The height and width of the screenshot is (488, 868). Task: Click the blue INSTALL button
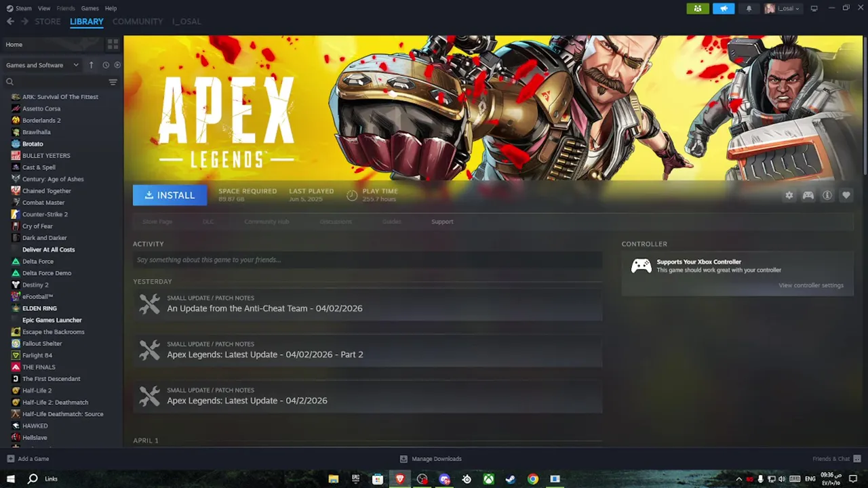click(x=170, y=195)
